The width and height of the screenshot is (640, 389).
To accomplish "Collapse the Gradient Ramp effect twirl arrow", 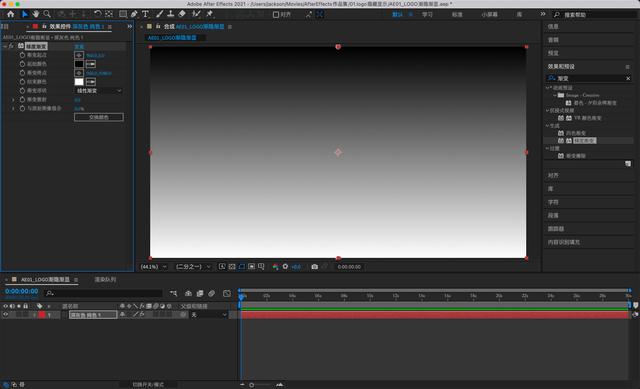I will pos(4,46).
